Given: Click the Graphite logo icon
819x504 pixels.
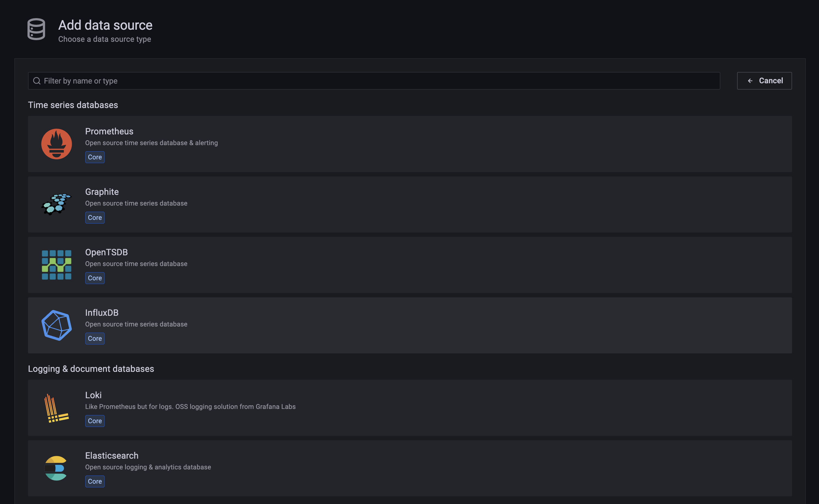Looking at the screenshot, I should 56,204.
